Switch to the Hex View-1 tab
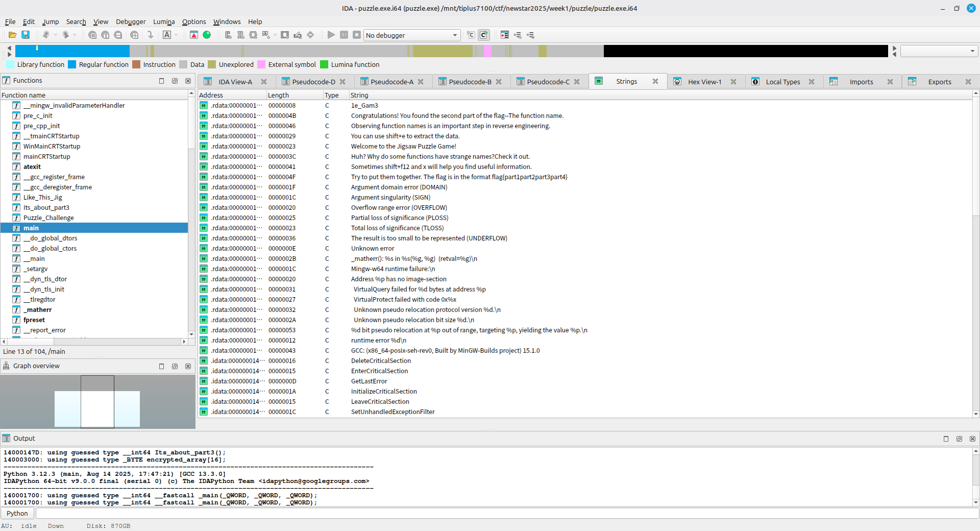Image resolution: width=980 pixels, height=531 pixels. 704,82
